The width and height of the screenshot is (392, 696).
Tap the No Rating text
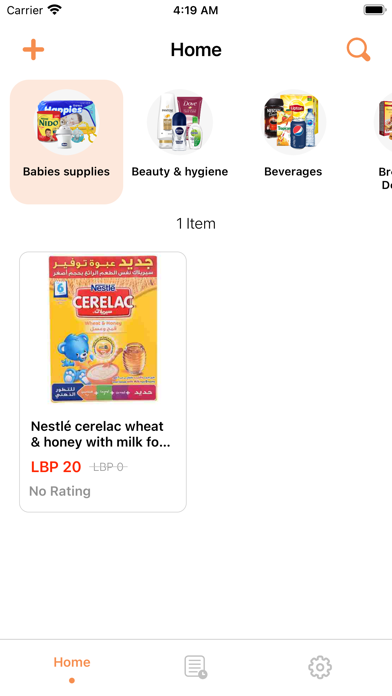[60, 491]
